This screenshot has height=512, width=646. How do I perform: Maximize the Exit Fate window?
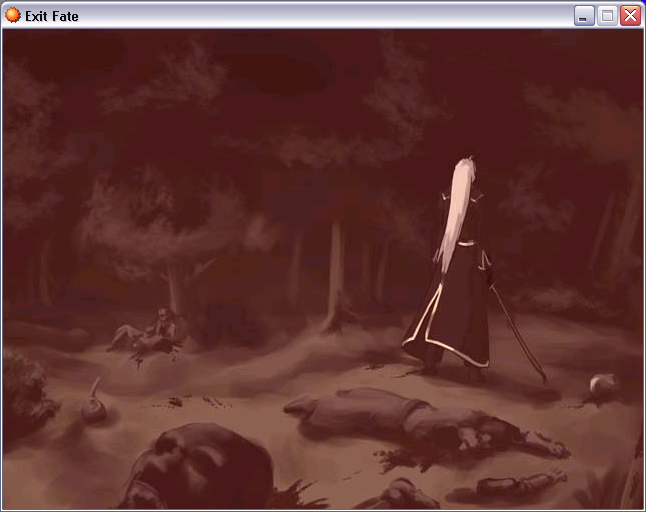click(607, 16)
